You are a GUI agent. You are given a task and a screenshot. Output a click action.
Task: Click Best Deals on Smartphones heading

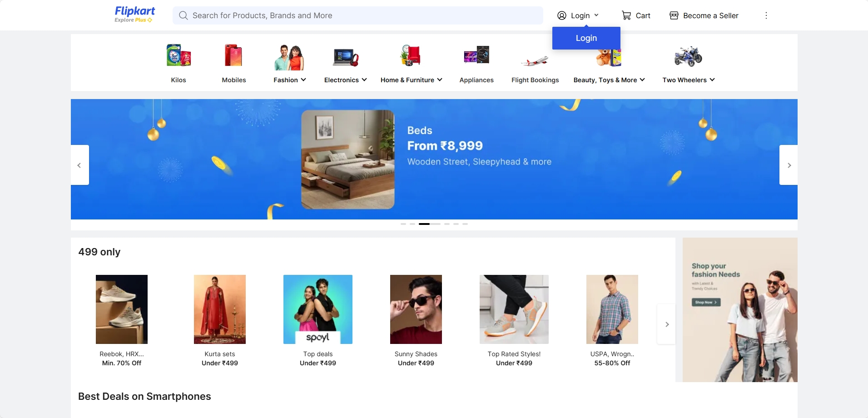pyautogui.click(x=144, y=397)
